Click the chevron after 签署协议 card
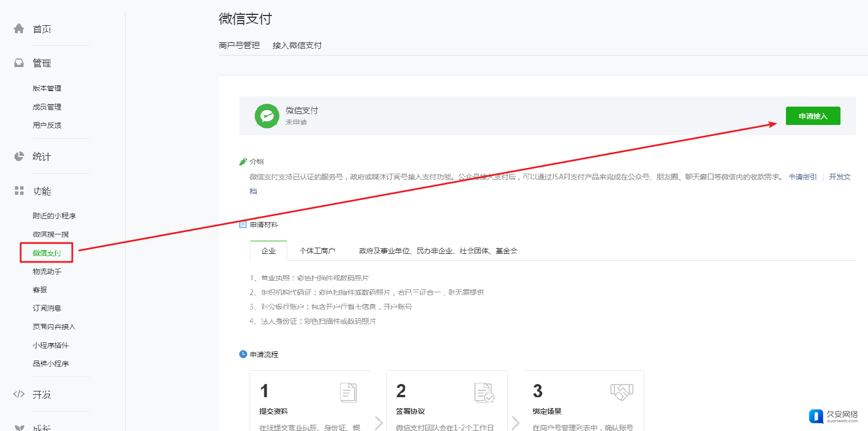The image size is (868, 431). (x=515, y=424)
